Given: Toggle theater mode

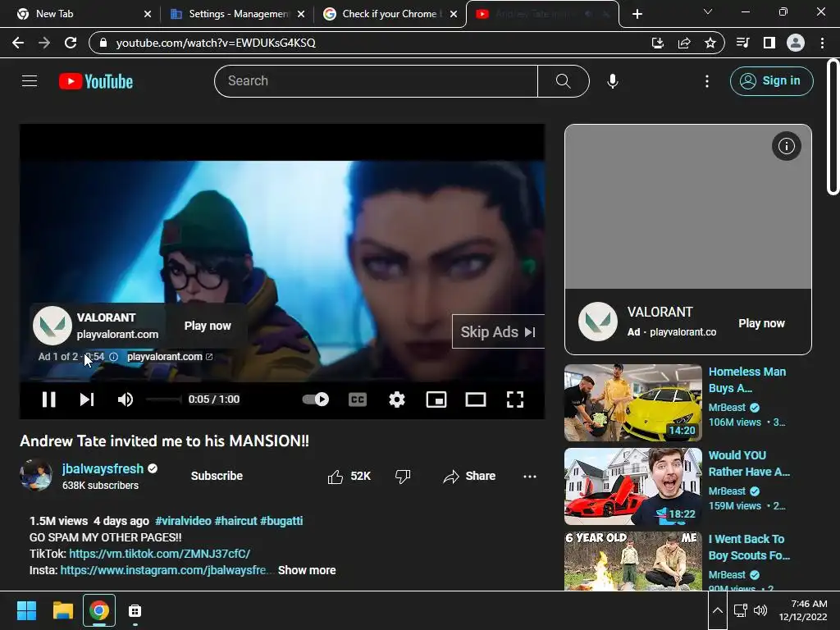Looking at the screenshot, I should coord(475,399).
